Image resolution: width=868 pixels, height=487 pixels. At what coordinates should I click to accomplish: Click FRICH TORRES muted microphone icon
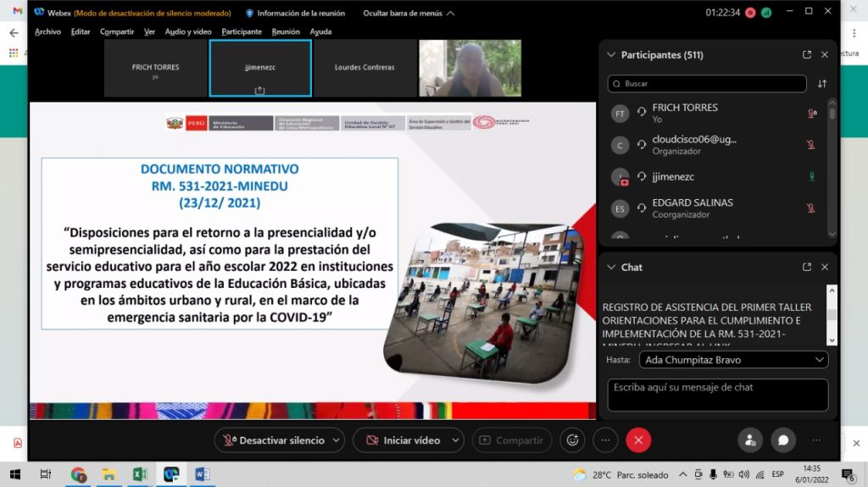click(811, 113)
